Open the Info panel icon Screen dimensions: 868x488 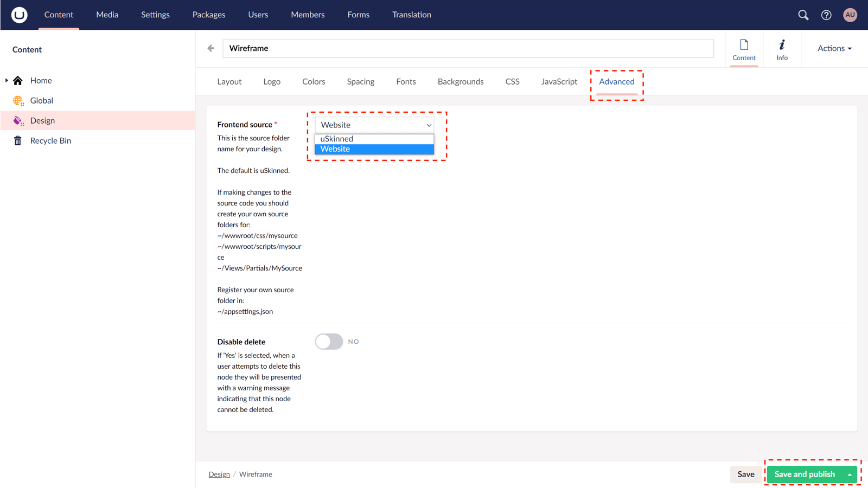[x=782, y=48]
